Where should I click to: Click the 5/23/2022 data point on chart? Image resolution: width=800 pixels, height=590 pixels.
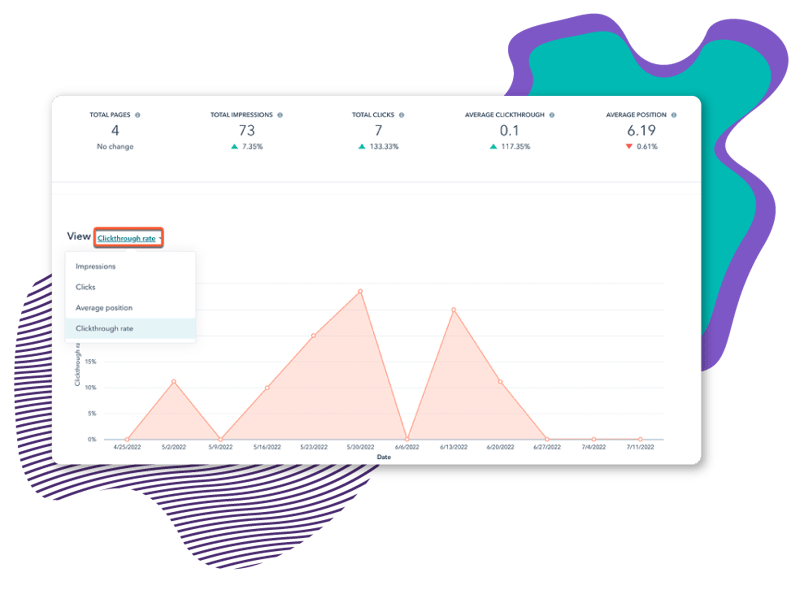pos(313,336)
